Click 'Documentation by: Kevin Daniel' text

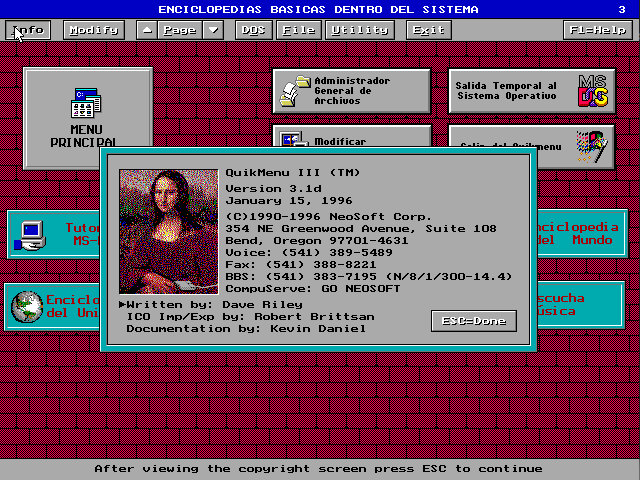(246, 328)
